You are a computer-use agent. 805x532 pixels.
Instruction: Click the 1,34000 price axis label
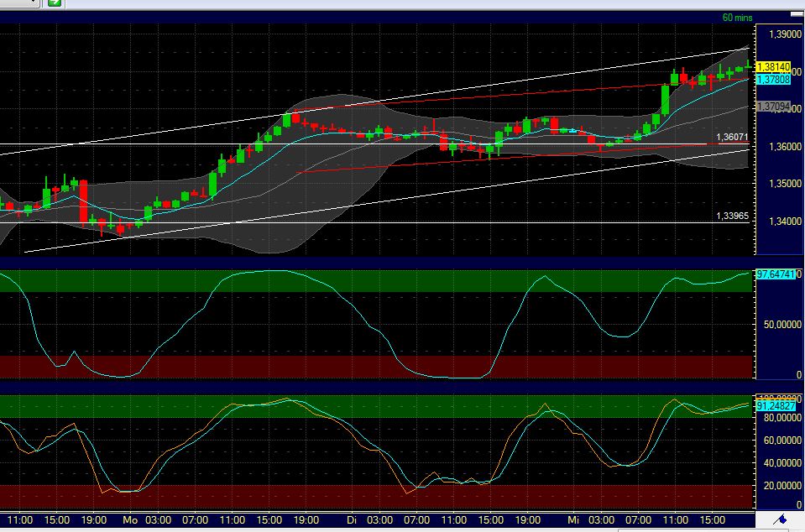(785, 222)
